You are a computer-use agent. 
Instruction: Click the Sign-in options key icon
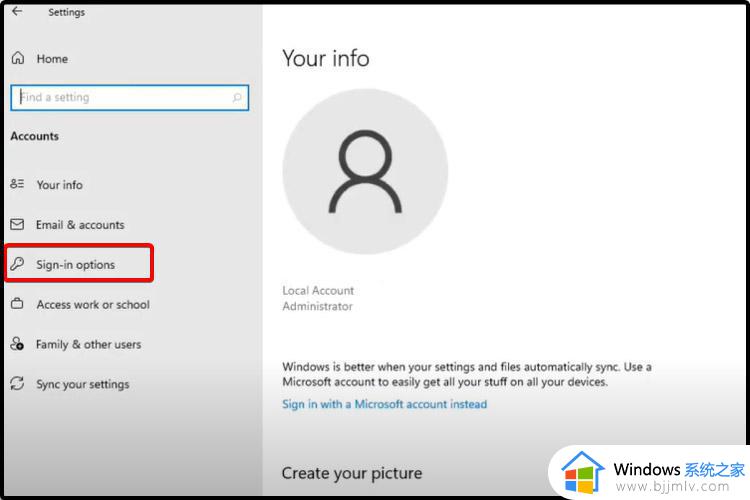[17, 264]
